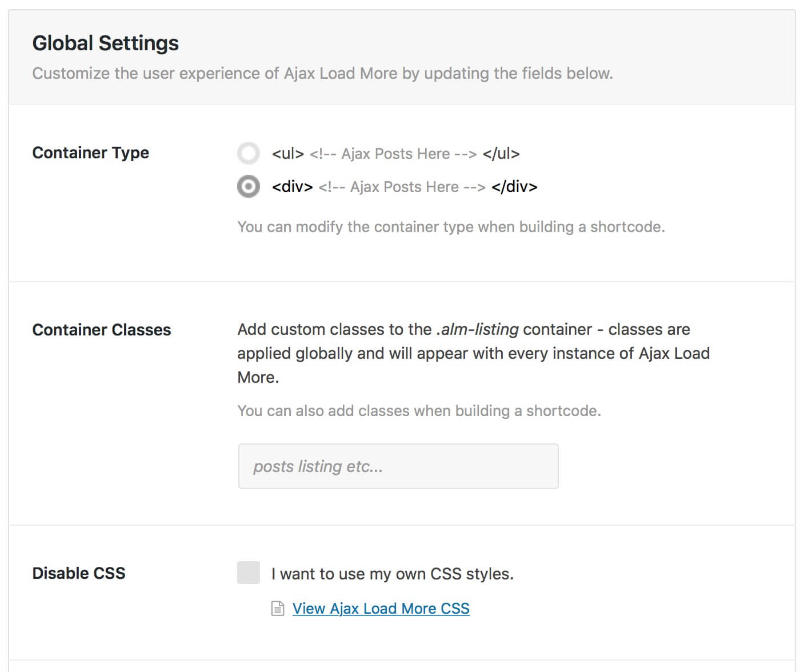
Task: Click the 'Add custom classes to the .alm-listing' description
Action: tap(474, 353)
